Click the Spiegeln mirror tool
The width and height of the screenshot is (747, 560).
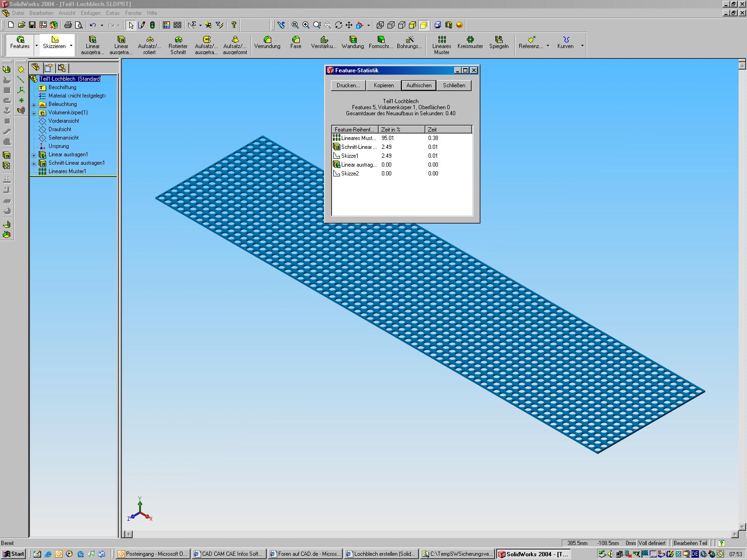499,42
